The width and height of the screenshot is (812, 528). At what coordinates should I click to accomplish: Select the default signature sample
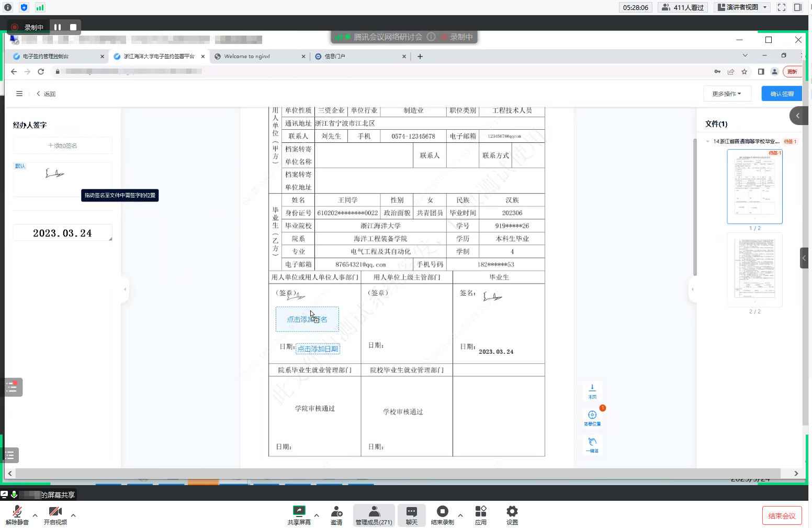tap(63, 179)
